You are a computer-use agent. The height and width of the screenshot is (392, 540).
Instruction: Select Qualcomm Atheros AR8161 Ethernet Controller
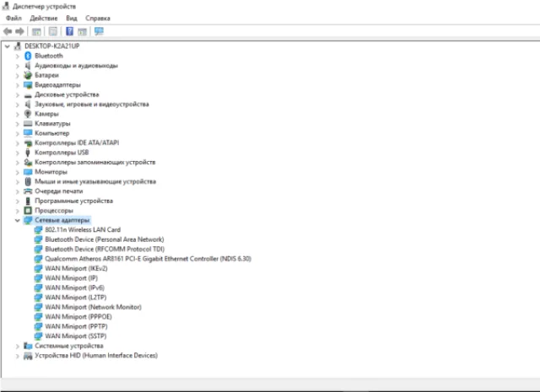coord(148,259)
